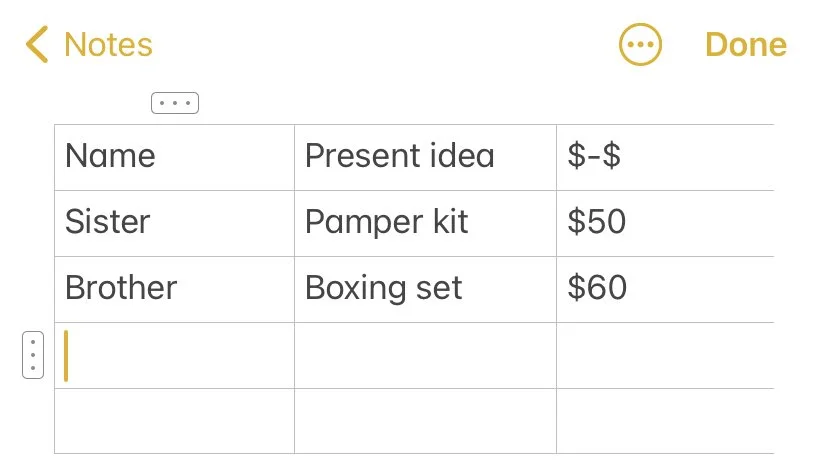Tap the column handle above the table
The height and width of the screenshot is (470, 828).
175,103
